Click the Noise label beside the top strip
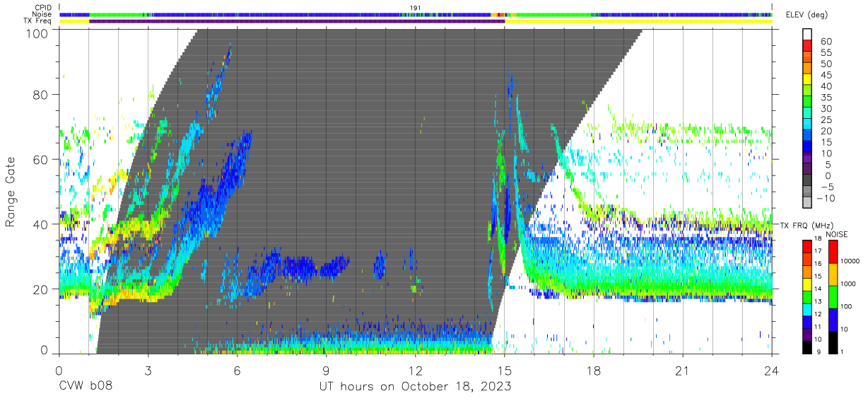868x401 pixels. [42, 14]
